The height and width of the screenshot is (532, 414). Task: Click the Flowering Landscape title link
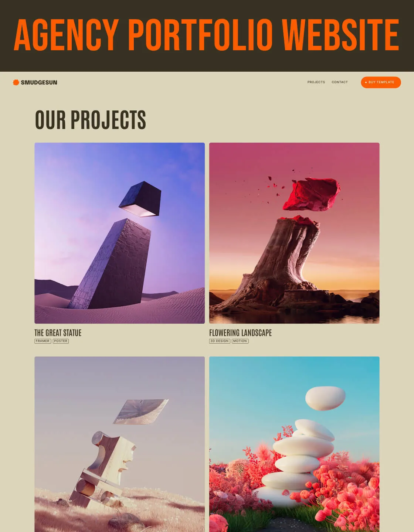[x=241, y=332]
